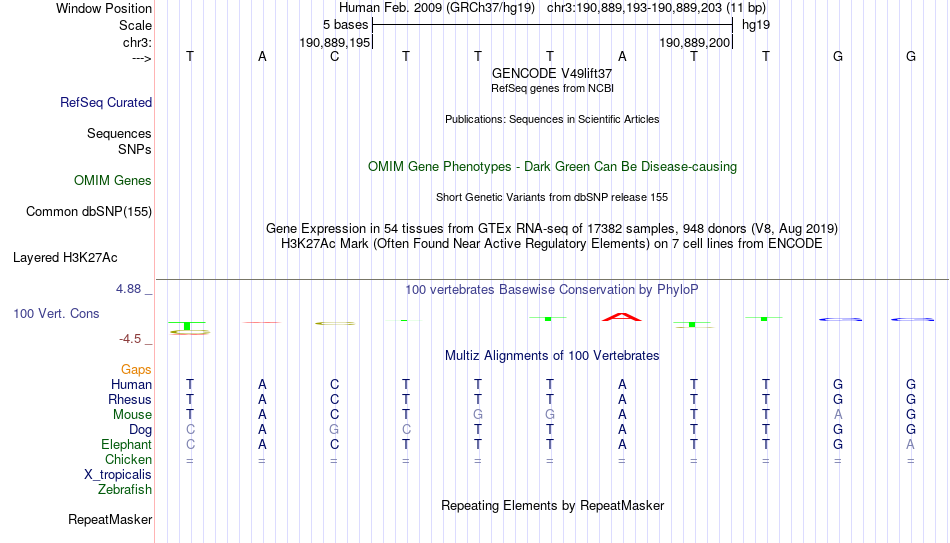Click the faded A in the Mouse row
This screenshot has width=950, height=543.
(x=838, y=415)
